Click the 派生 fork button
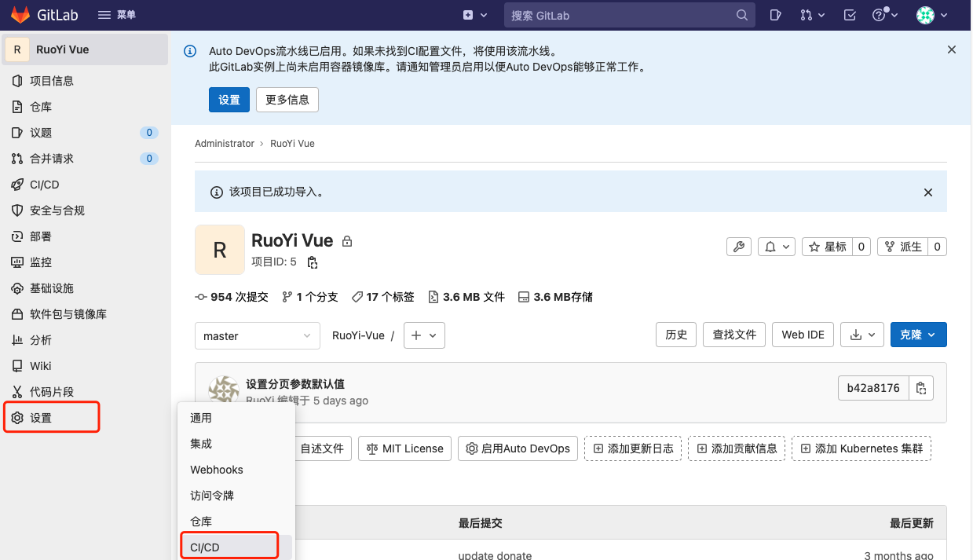 pos(902,247)
